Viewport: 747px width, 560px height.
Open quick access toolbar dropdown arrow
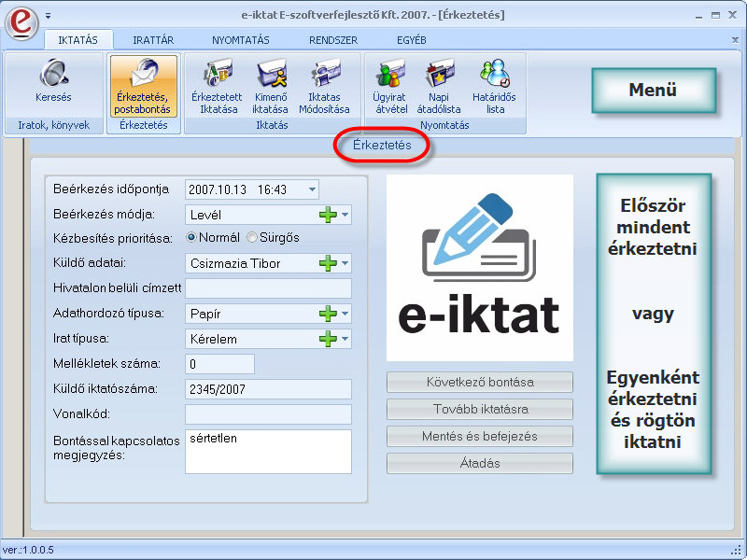tap(49, 16)
